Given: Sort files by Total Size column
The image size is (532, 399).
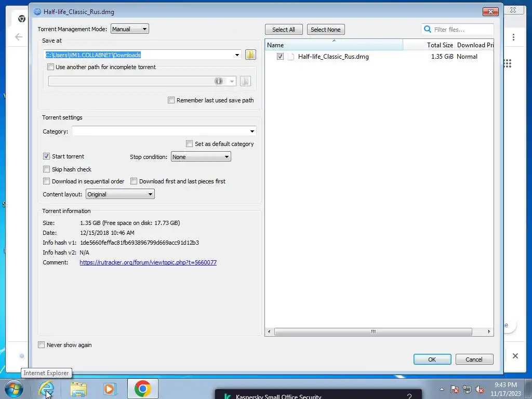Looking at the screenshot, I should point(429,45).
